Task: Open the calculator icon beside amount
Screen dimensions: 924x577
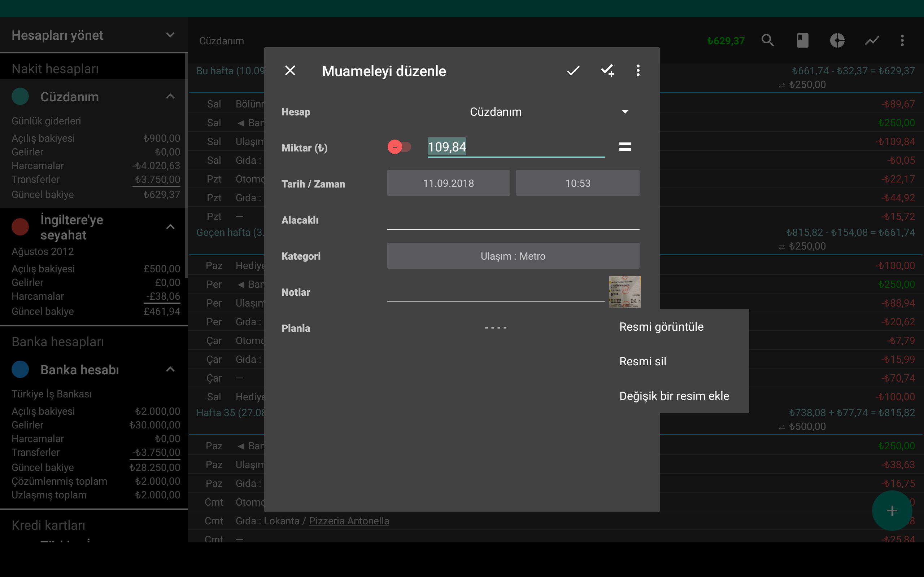Action: (x=625, y=147)
